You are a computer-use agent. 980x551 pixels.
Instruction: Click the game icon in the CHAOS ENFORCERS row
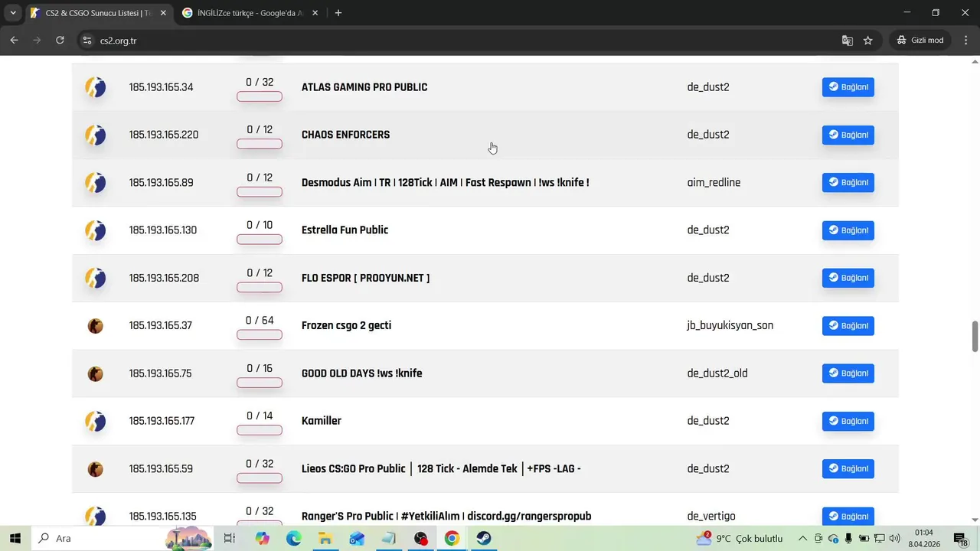(x=95, y=135)
